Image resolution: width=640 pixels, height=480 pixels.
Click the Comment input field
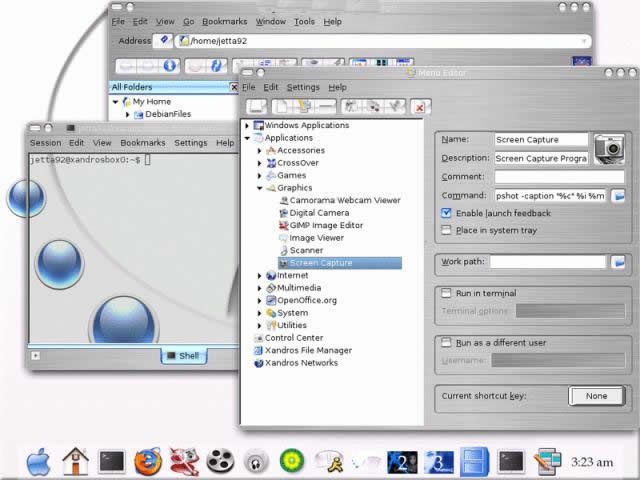(559, 177)
